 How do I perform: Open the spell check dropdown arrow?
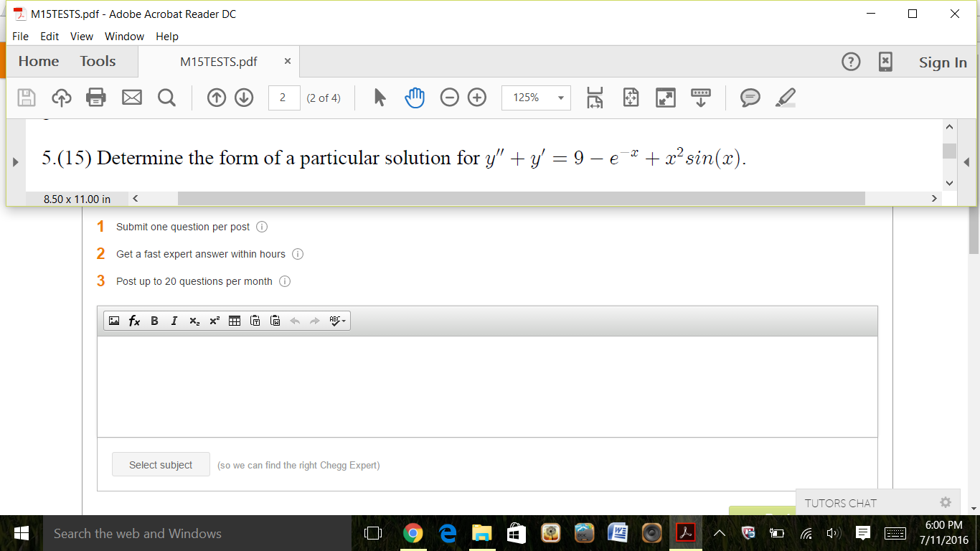[344, 321]
